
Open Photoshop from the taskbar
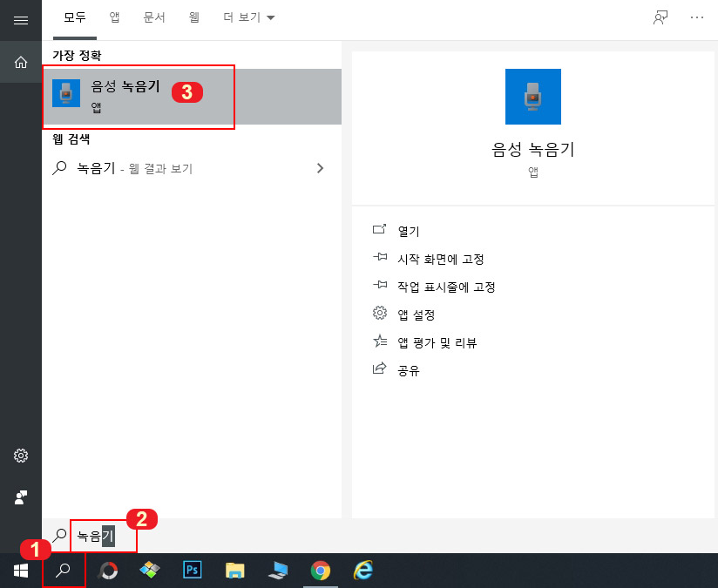[192, 571]
